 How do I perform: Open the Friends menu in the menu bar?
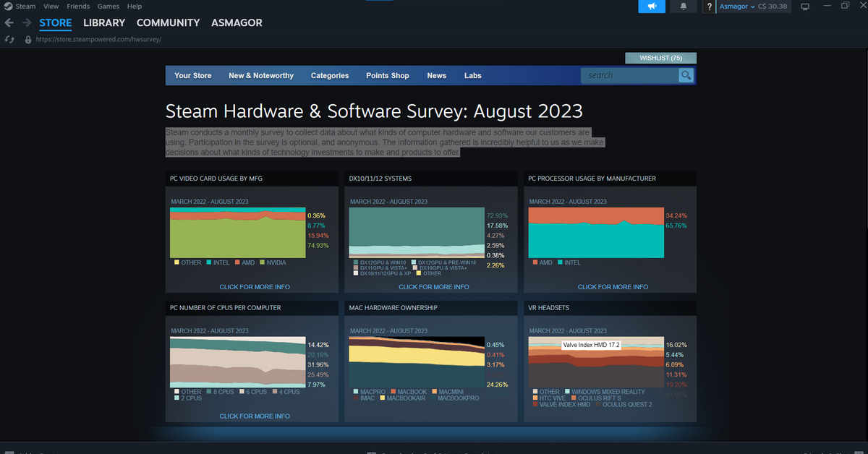click(78, 7)
